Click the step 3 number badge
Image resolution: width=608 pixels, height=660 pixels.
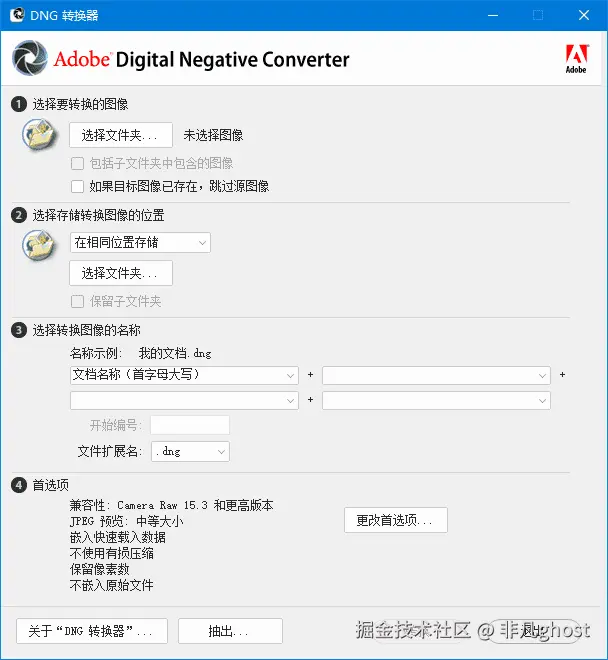pyautogui.click(x=19, y=330)
